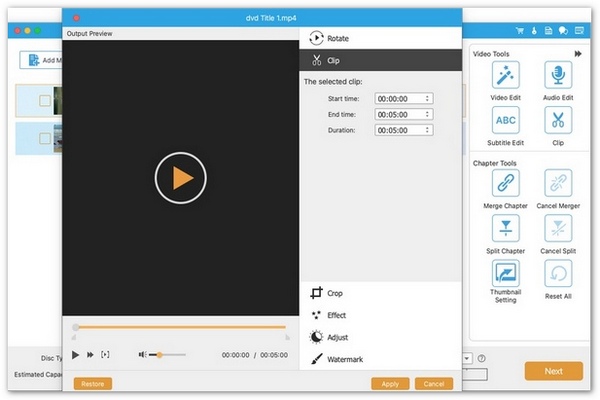
Task: Open the dropdown arrow beside help icon
Action: (x=467, y=359)
